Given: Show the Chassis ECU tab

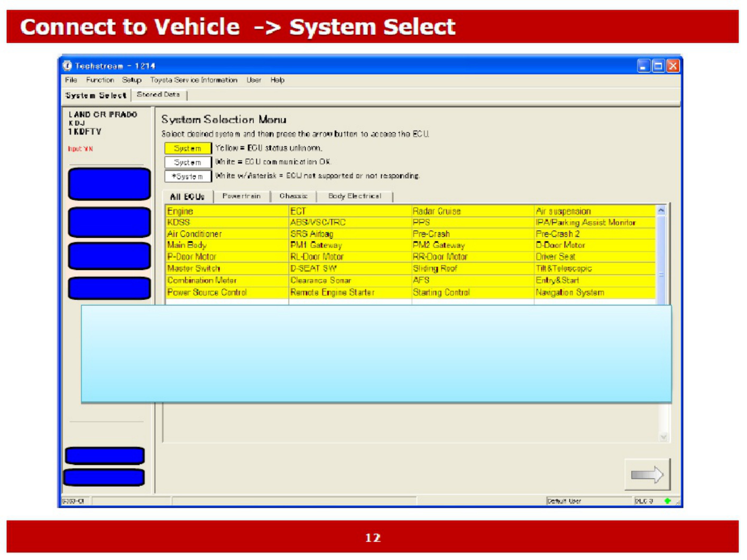Looking at the screenshot, I should click(293, 196).
